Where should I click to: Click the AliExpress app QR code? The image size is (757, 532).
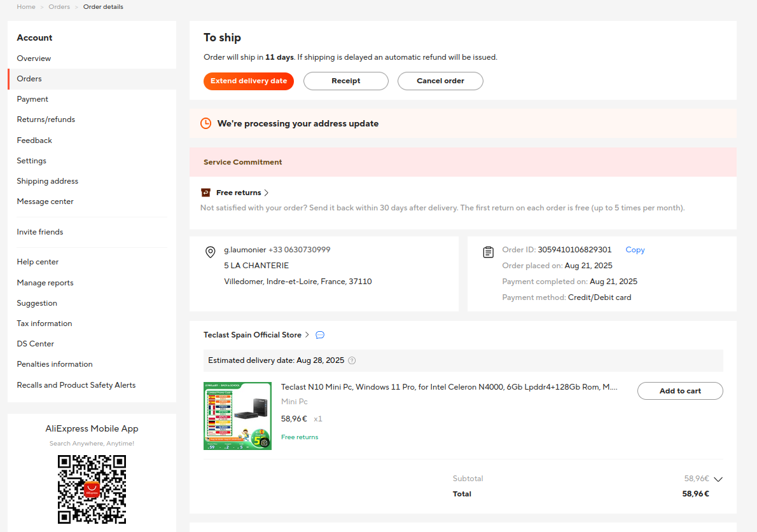coord(92,489)
